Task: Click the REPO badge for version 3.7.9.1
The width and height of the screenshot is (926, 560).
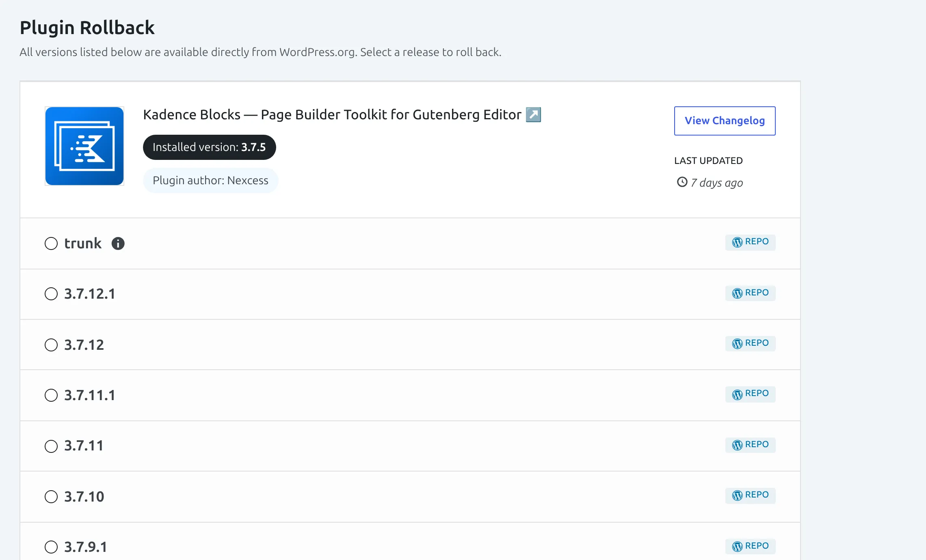Action: point(750,546)
